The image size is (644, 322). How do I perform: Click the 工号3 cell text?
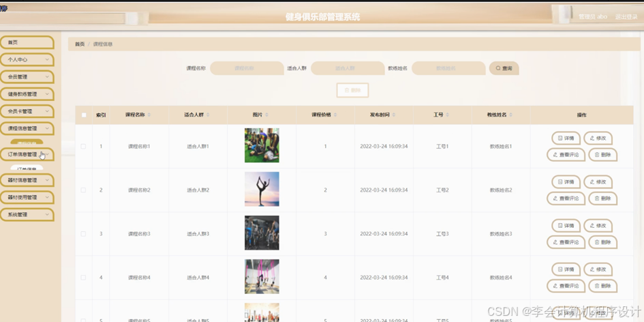(442, 233)
